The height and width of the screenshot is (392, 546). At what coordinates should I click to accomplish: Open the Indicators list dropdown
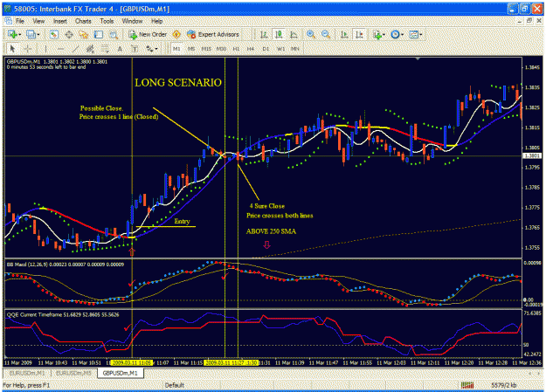379,34
